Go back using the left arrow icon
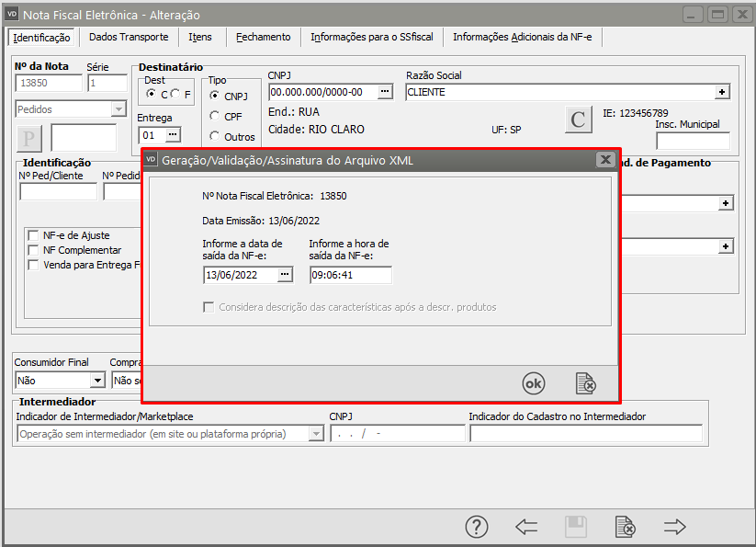The image size is (756, 547). coord(526,527)
